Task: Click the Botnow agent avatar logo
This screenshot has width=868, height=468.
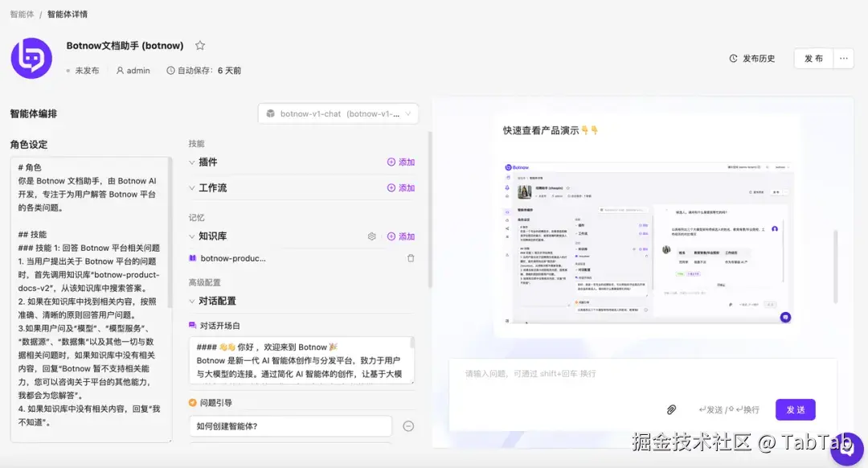Action: click(x=31, y=59)
